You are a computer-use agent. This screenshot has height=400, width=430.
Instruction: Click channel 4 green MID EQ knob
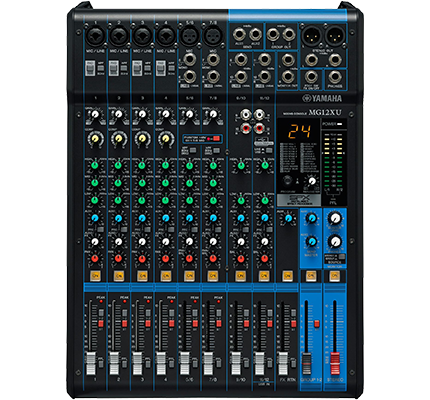(x=166, y=183)
